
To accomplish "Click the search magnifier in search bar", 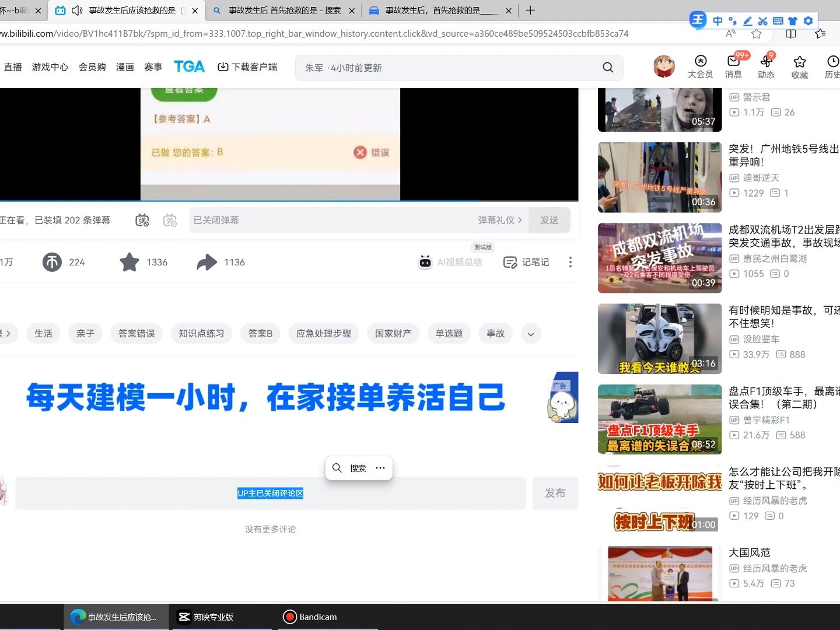I will (608, 68).
